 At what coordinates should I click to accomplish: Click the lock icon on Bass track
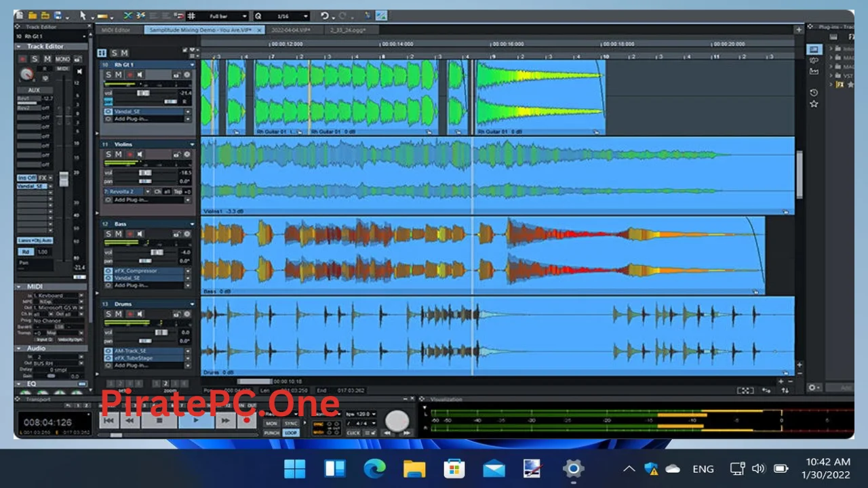pos(177,234)
